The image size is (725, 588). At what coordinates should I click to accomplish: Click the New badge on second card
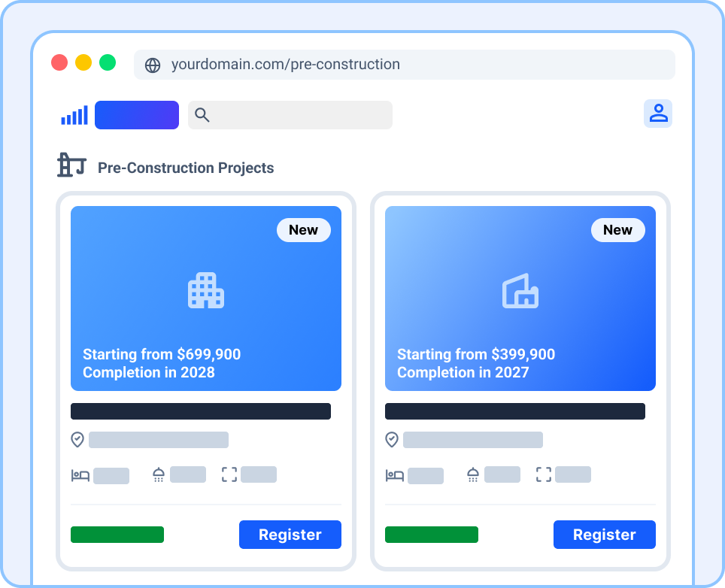coord(617,230)
